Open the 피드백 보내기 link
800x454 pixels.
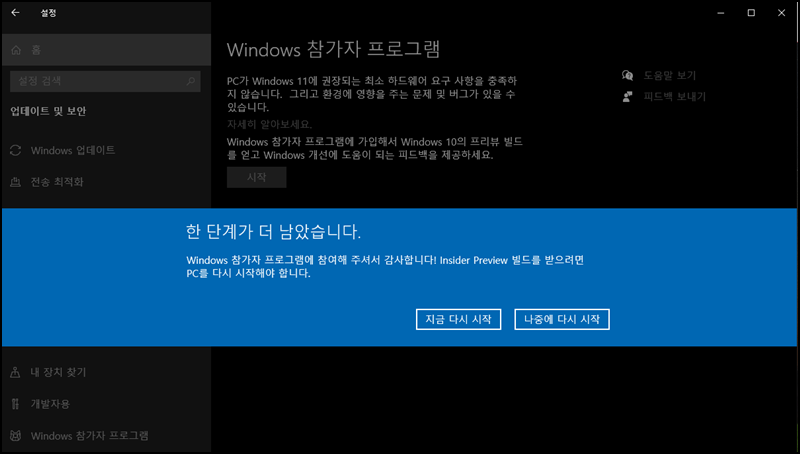click(674, 96)
